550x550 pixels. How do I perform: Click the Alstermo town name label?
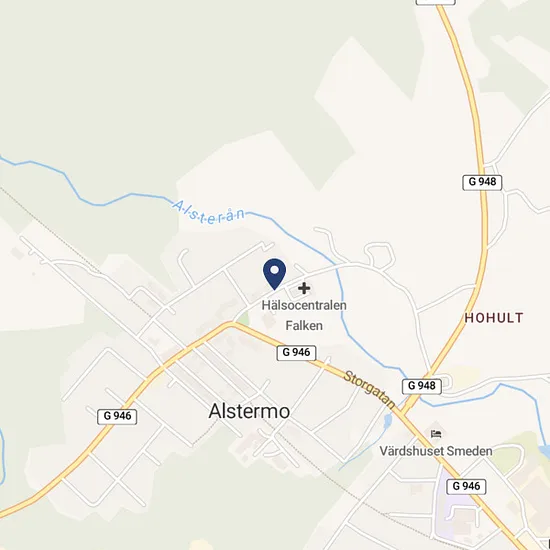(x=249, y=411)
